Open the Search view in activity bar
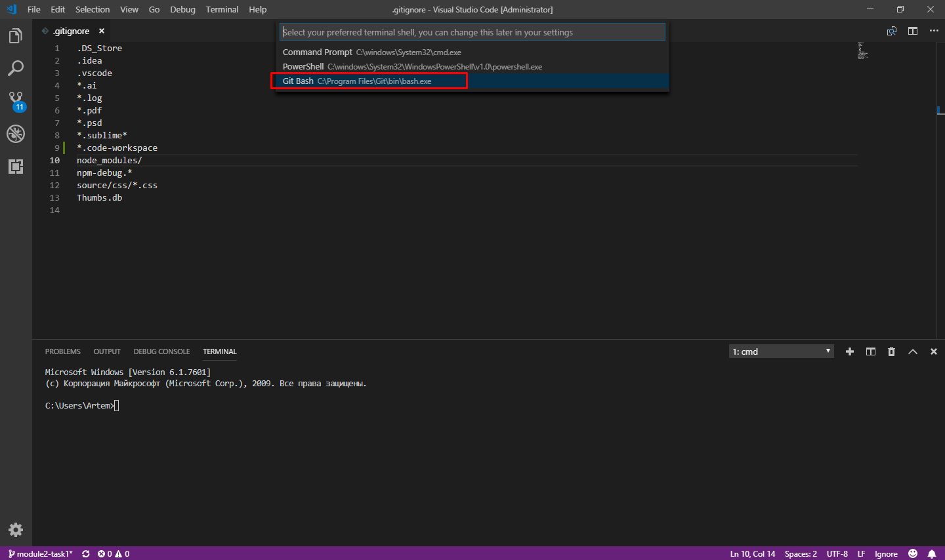 [16, 68]
